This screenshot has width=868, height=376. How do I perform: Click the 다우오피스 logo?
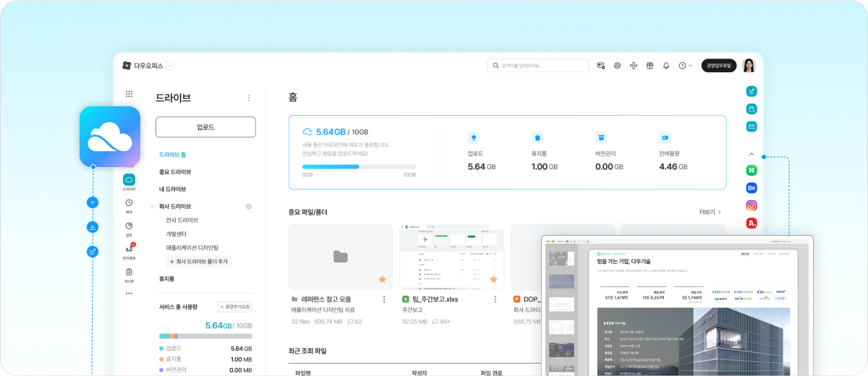click(x=142, y=65)
